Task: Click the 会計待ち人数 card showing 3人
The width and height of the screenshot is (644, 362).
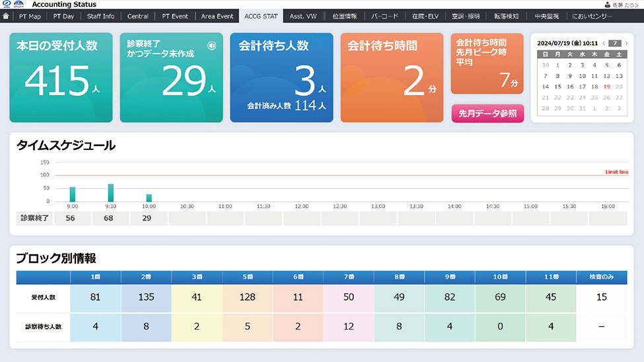Action: pos(281,78)
